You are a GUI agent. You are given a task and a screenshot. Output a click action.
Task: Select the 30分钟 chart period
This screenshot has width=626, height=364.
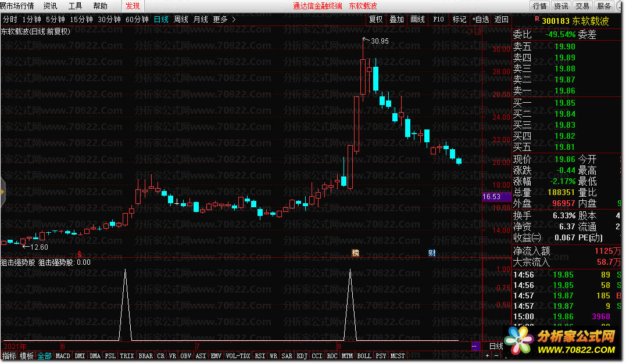(109, 19)
